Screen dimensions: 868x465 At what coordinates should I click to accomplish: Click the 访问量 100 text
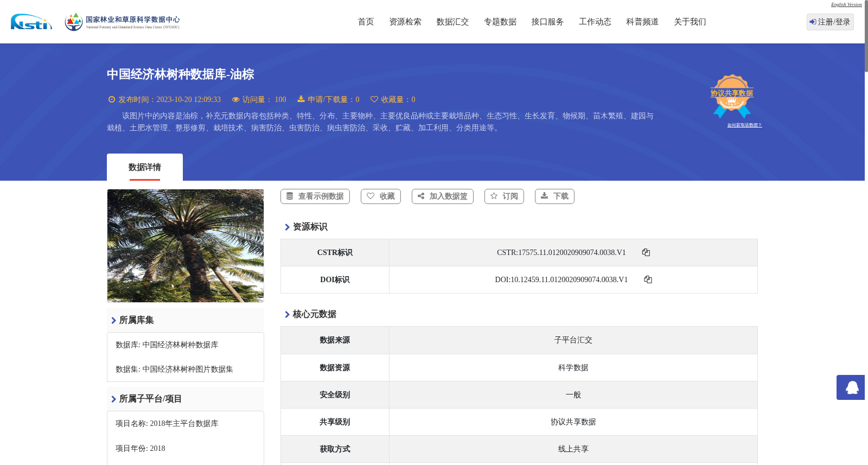click(264, 100)
